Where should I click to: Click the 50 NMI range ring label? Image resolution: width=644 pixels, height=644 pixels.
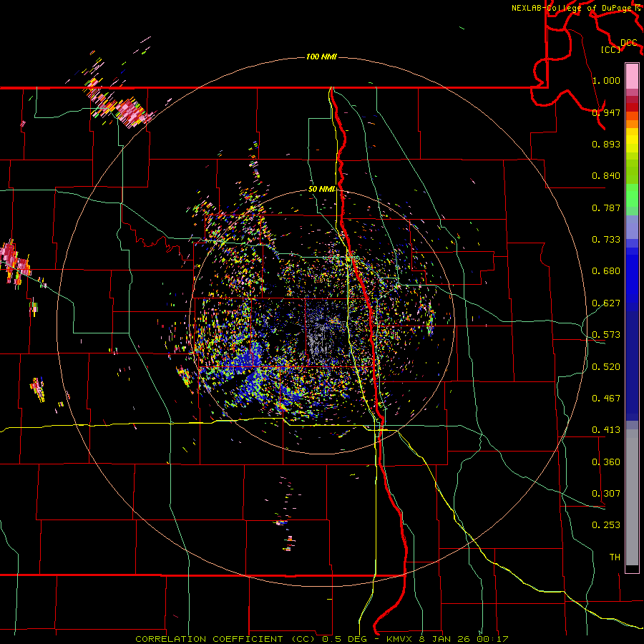pyautogui.click(x=322, y=190)
